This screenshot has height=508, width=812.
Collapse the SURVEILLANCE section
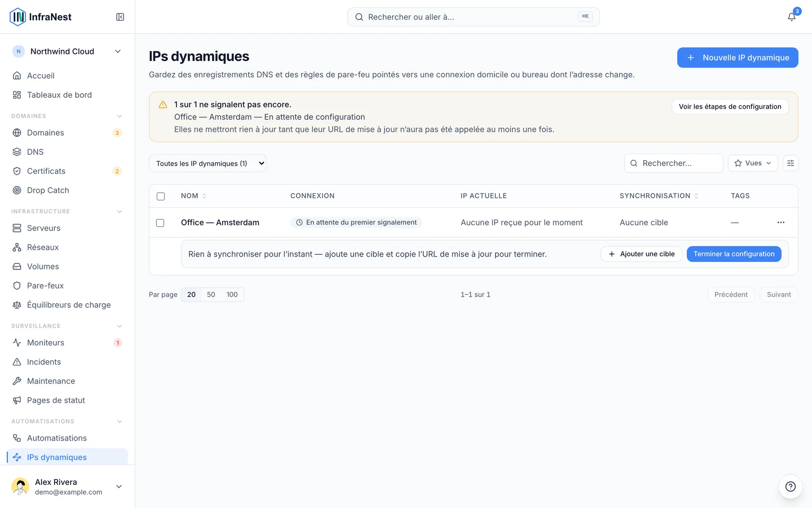(x=120, y=326)
